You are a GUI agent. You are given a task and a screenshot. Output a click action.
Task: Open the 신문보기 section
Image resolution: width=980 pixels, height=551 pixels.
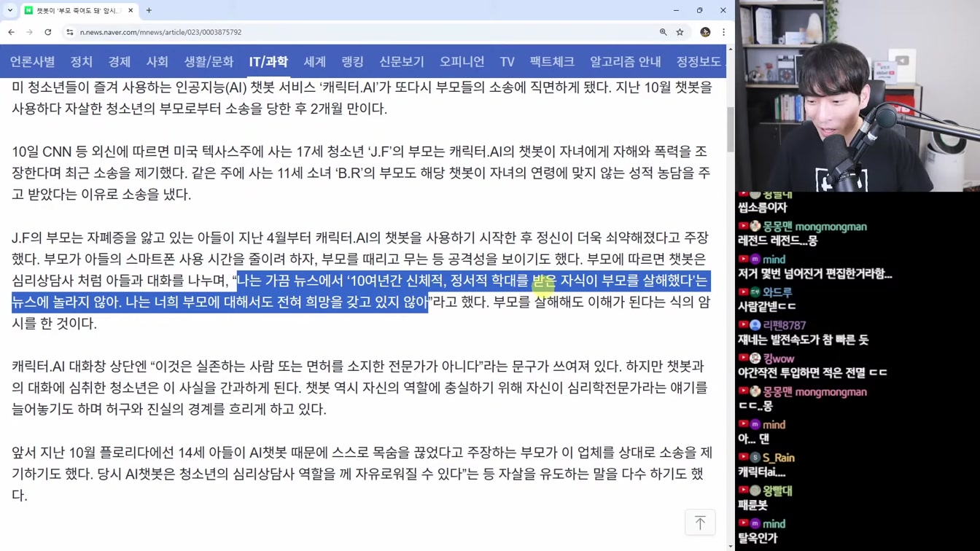[x=402, y=62]
